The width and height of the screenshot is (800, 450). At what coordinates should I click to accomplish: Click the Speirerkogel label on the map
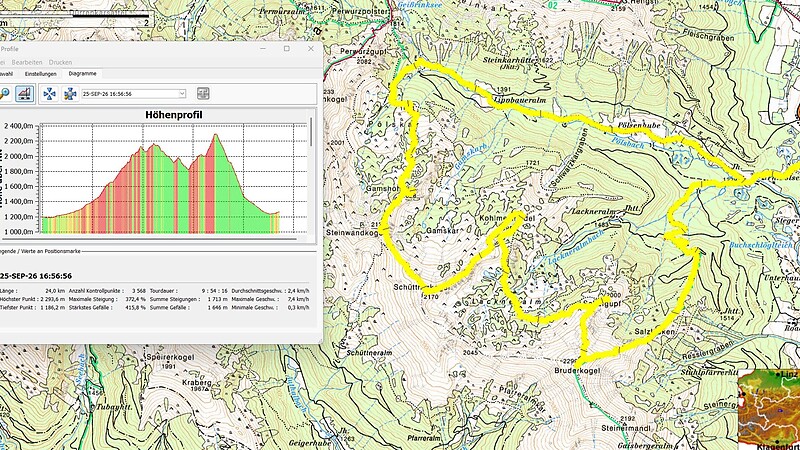[170, 358]
